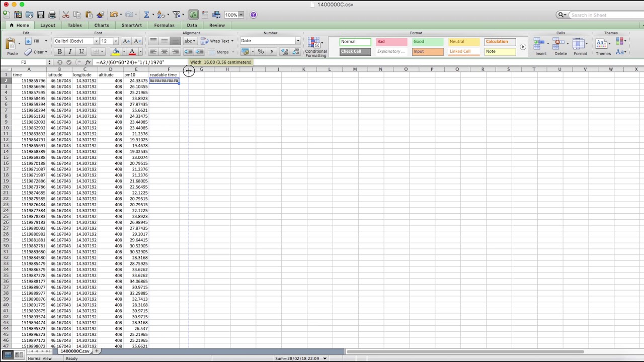This screenshot has height=362, width=644.
Task: Expand the Fill dropdown
Action: click(x=46, y=41)
